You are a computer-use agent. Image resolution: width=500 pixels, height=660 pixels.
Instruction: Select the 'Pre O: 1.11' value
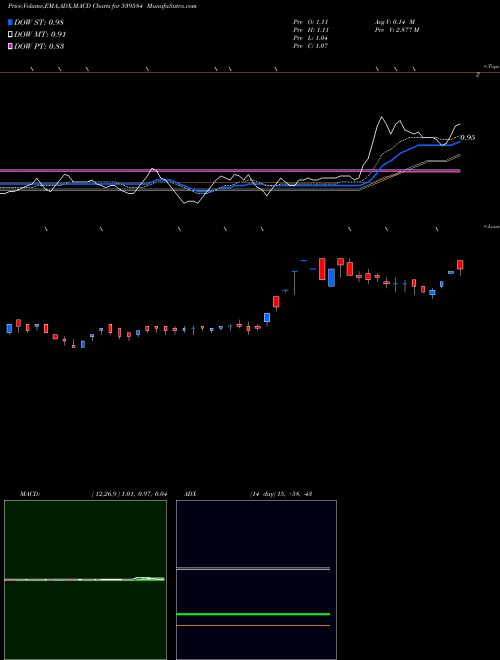click(311, 22)
